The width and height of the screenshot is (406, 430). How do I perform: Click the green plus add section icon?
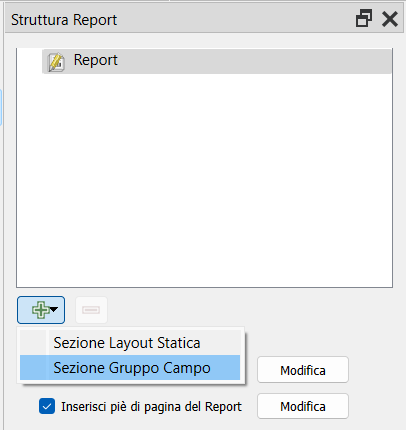pos(39,310)
